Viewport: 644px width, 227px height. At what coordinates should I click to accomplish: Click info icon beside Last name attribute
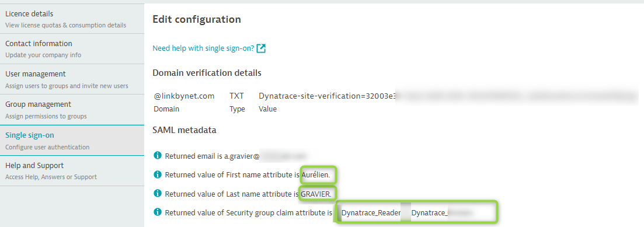[157, 193]
